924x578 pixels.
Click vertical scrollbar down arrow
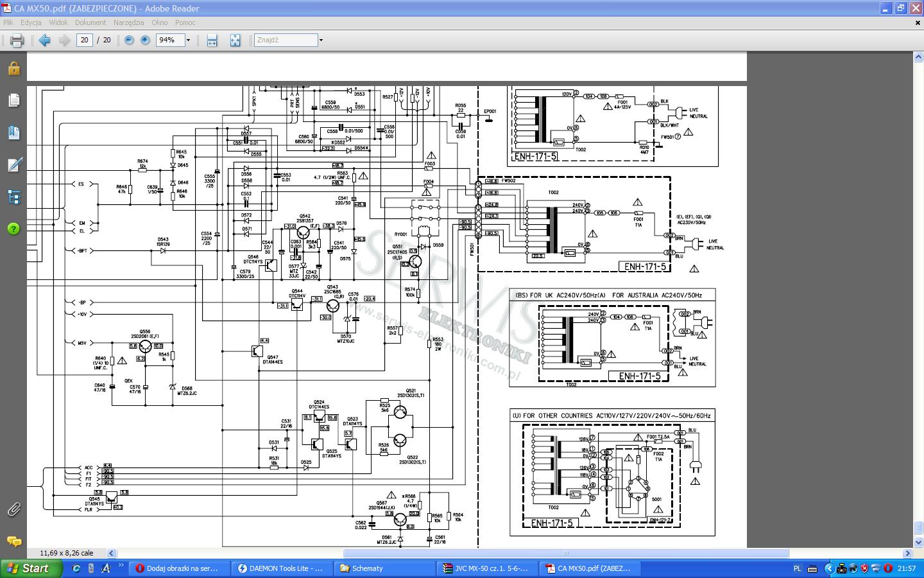pos(918,543)
